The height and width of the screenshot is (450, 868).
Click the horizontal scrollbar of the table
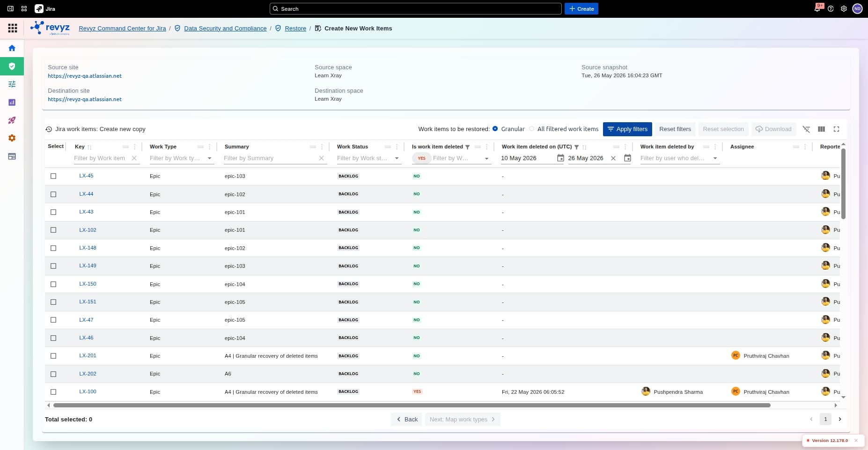(412, 405)
